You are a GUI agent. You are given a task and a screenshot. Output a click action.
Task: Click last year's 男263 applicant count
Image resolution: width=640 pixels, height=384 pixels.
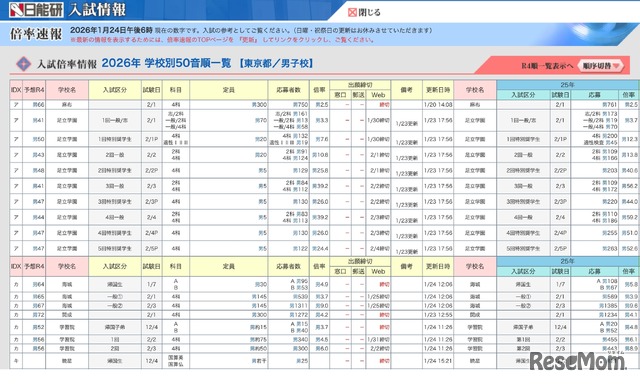(609, 249)
